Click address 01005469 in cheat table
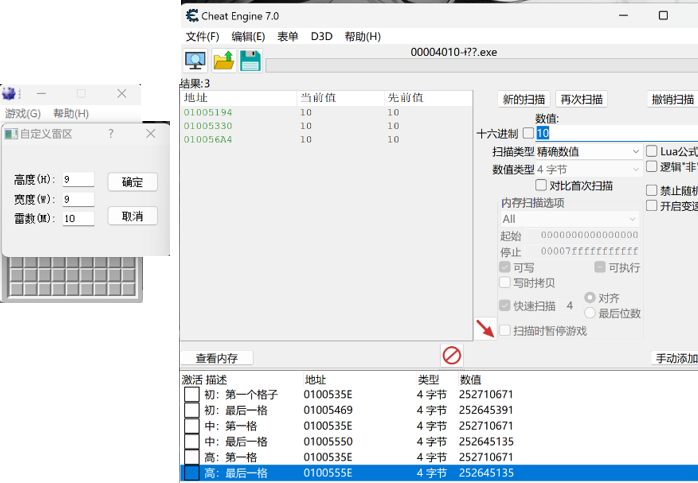 pyautogui.click(x=328, y=410)
